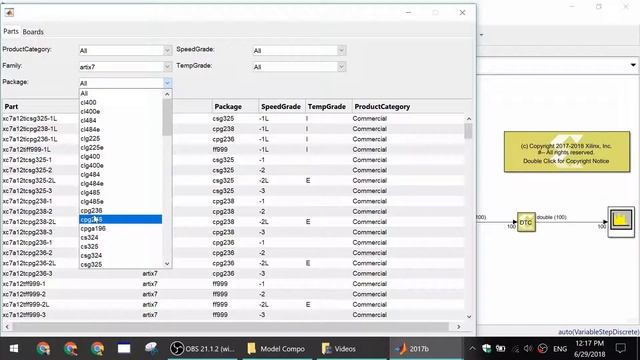Collapse the Package dropdown arrow
The width and height of the screenshot is (640, 360).
click(167, 83)
